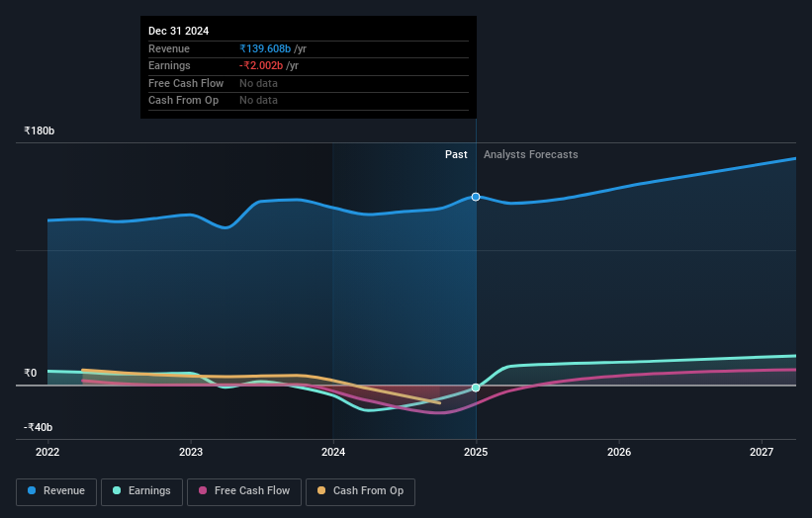This screenshot has width=812, height=518.
Task: Click the 2022 x-axis label
Action: 47,452
